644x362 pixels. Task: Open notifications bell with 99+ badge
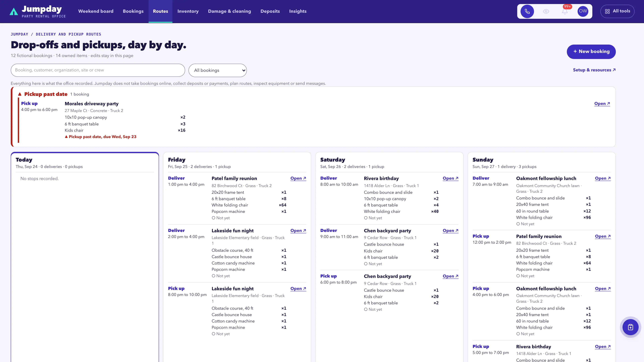pos(565,11)
